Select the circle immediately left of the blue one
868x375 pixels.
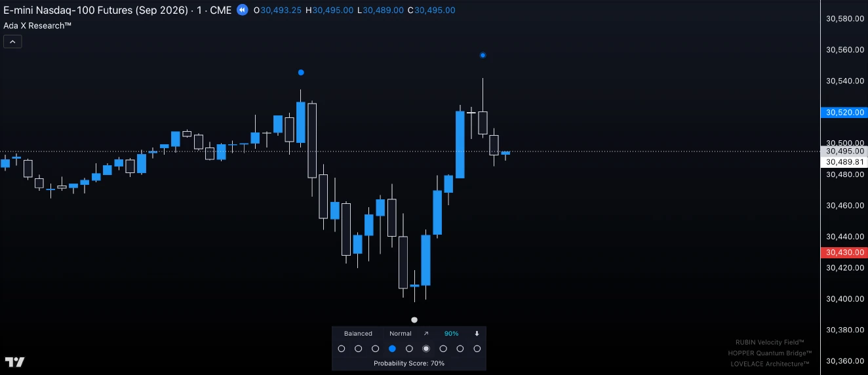coord(375,349)
